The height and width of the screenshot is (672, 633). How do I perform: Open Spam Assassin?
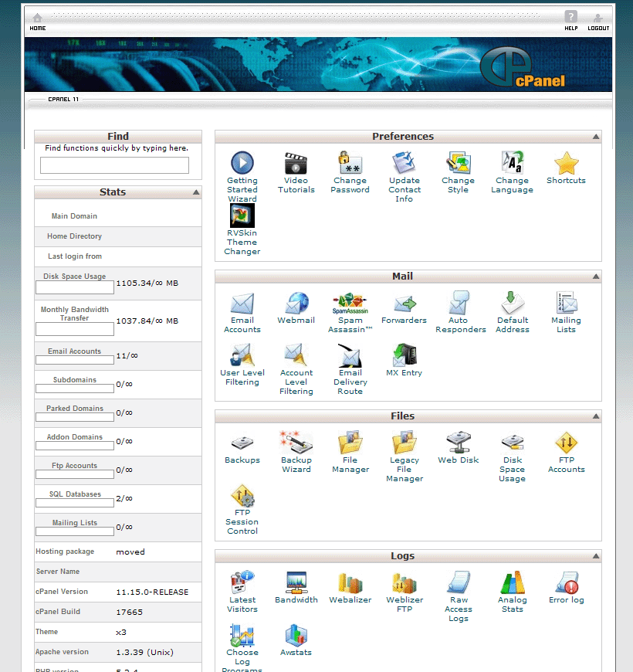click(350, 304)
